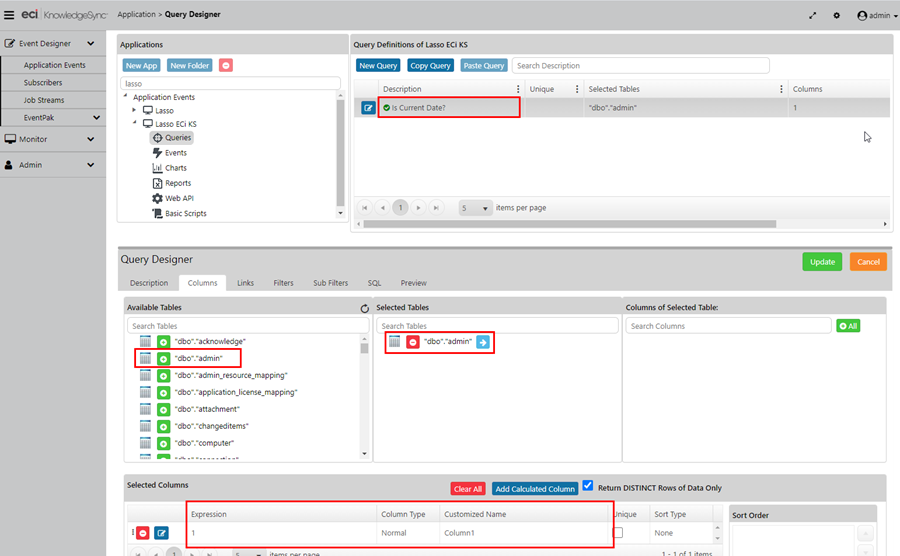The height and width of the screenshot is (556, 900).
Task: Open Job Streams in sidebar
Action: 44,100
